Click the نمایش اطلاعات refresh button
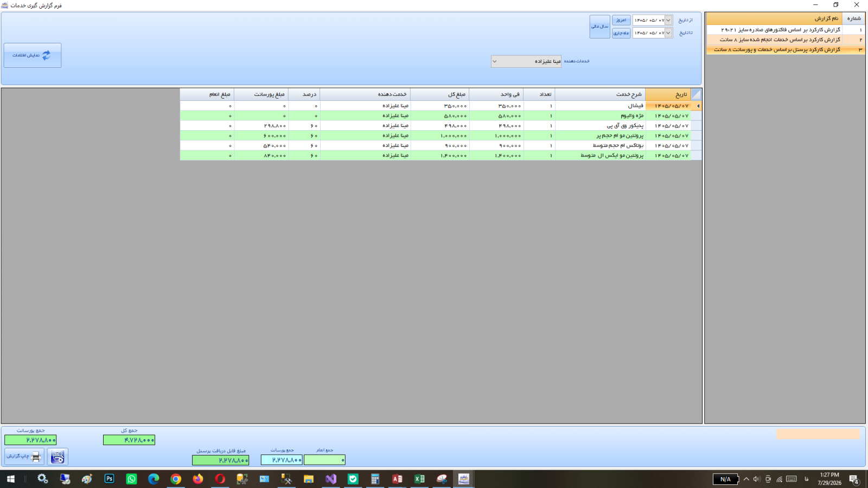 (33, 55)
